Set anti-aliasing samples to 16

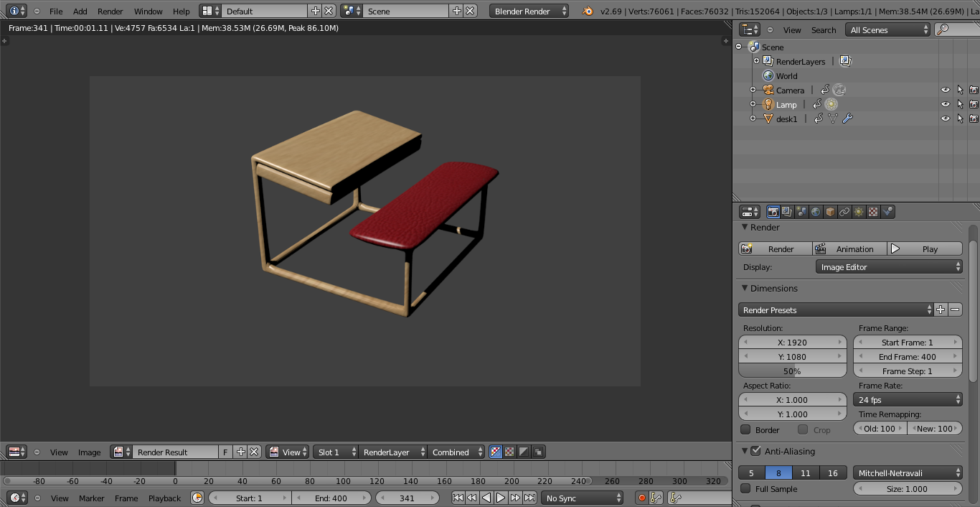(832, 473)
